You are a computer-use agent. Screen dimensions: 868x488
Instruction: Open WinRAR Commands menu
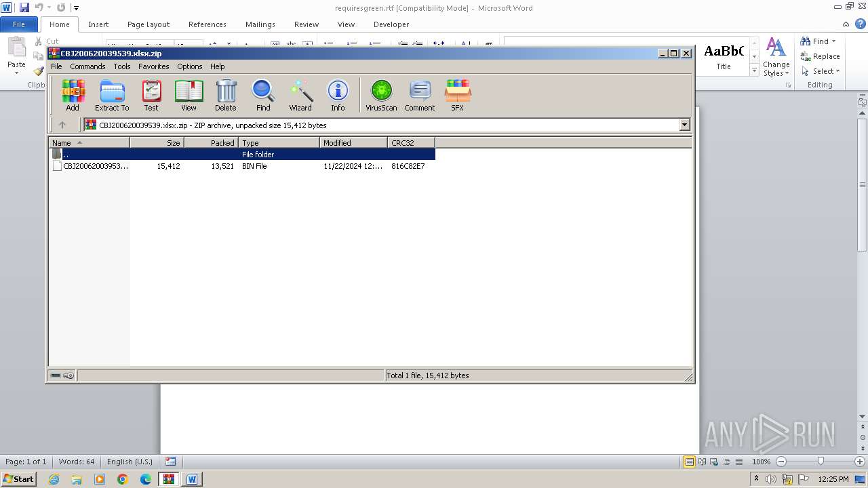[87, 66]
